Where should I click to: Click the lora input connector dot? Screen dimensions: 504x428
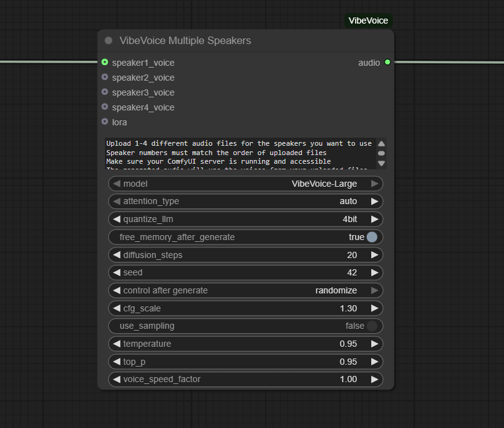point(105,122)
